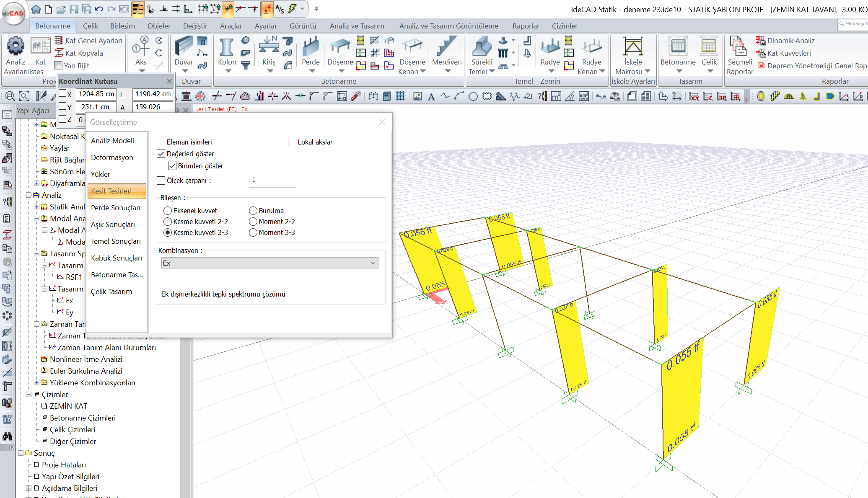Expand the Statik Analiz tree node
868x498 pixels.
pyautogui.click(x=36, y=207)
